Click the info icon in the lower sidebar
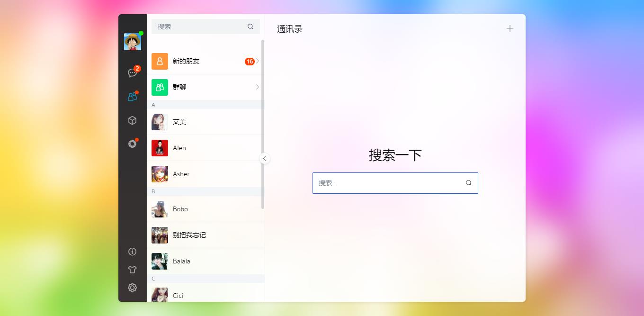Screen dimensions: 644x316 (132, 252)
